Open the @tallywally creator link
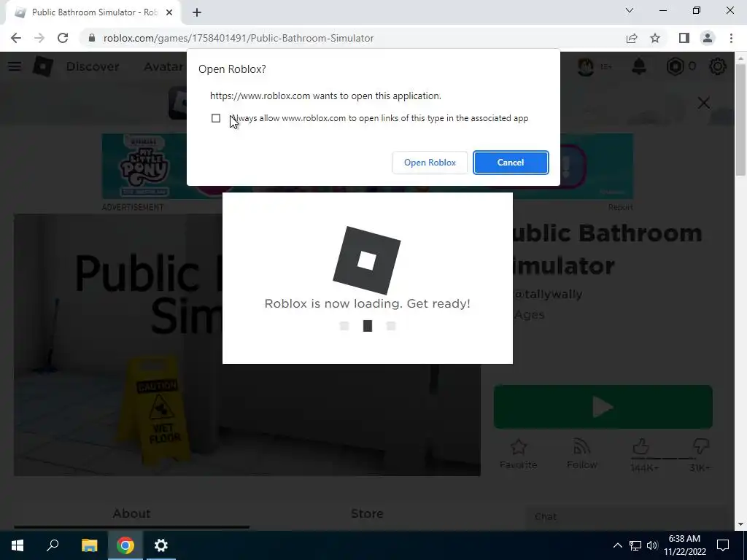This screenshot has height=560, width=747. pyautogui.click(x=548, y=295)
